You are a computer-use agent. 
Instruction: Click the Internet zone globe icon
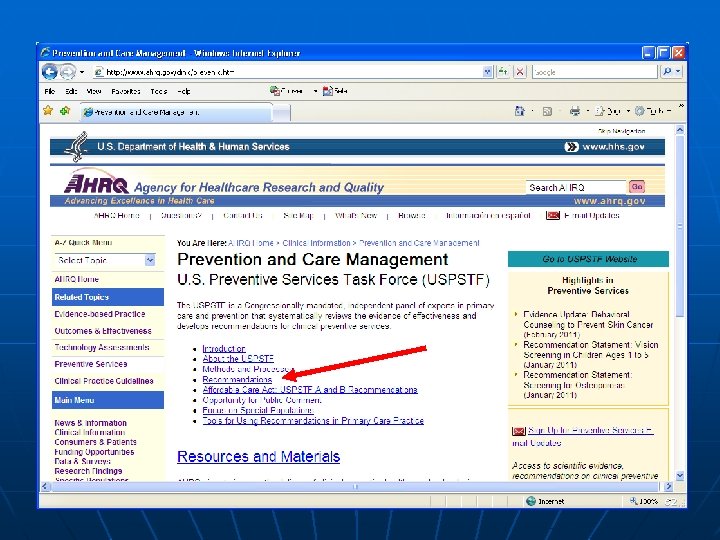[x=531, y=501]
